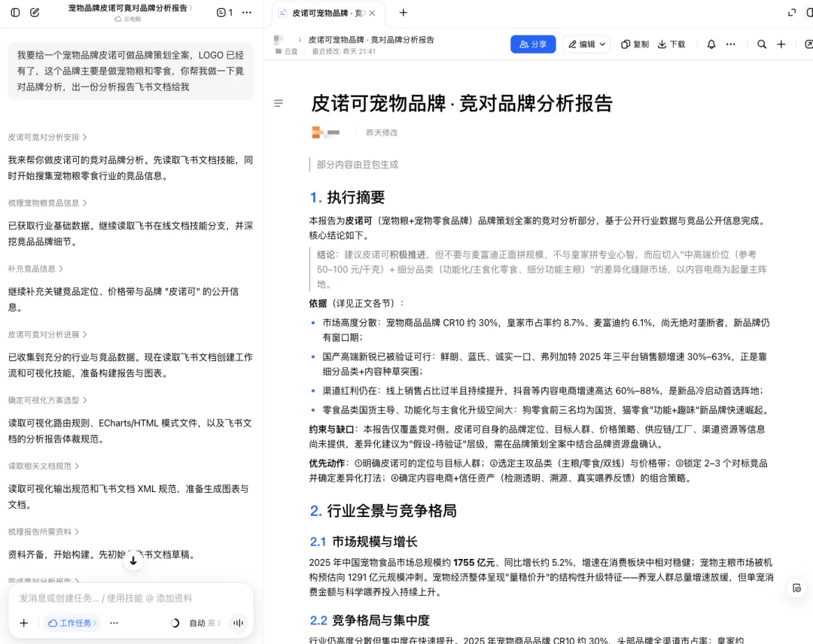The image size is (813, 644).
Task: Expand the 皮诺可竞对分析安排 step
Action: [47, 137]
